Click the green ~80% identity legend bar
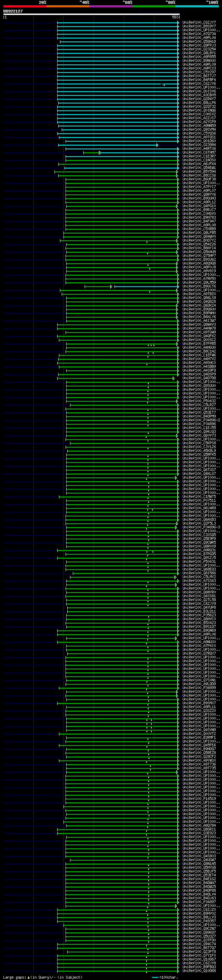This screenshot has width=222, height=980. (154, 6)
